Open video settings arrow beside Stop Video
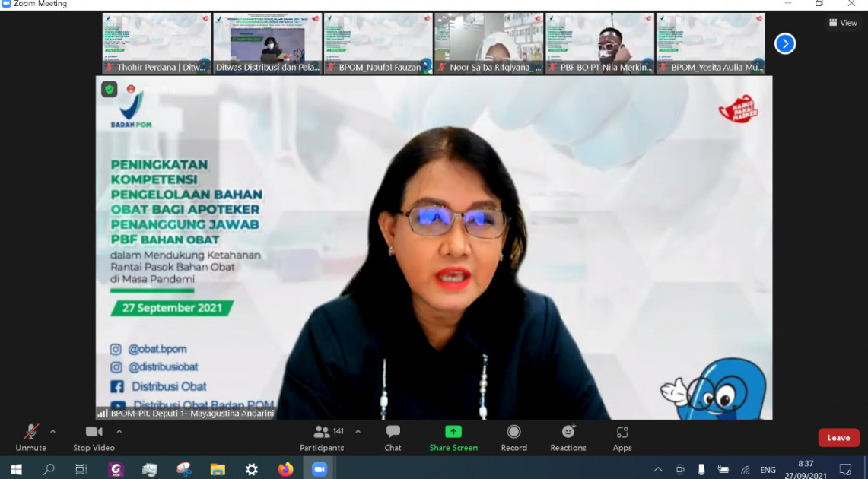This screenshot has width=868, height=479. (x=119, y=431)
